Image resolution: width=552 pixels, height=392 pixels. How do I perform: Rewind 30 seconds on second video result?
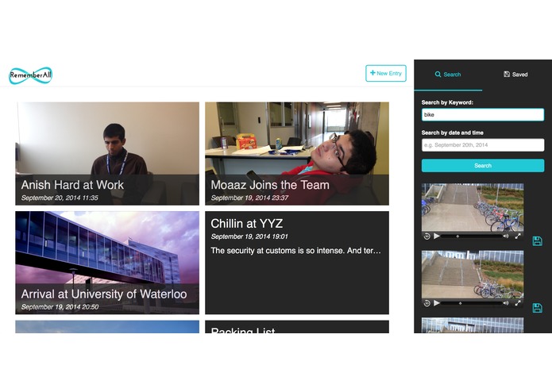click(x=427, y=303)
